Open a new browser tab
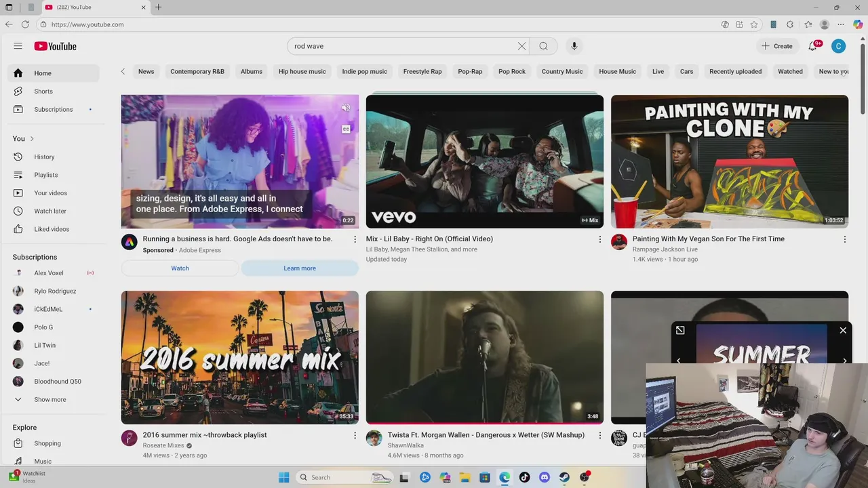 tap(158, 7)
